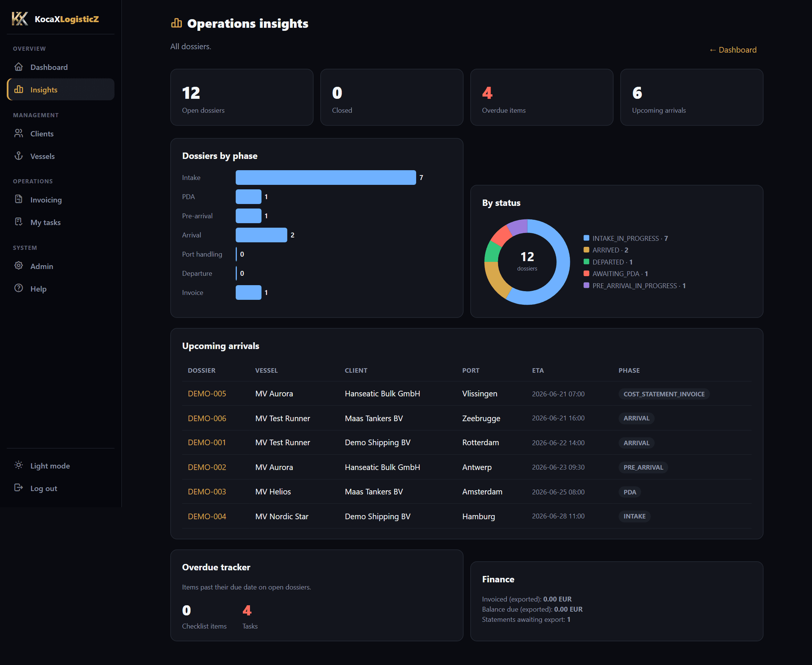
Task: Click the Clients people icon
Action: (19, 133)
